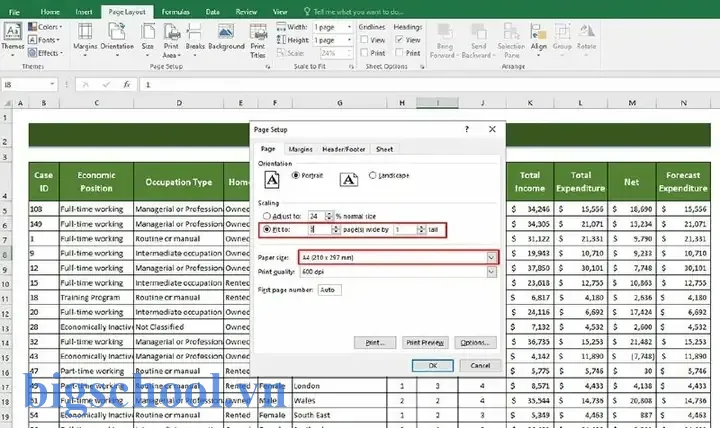This screenshot has height=428, width=720.
Task: Click the pages tall spinner
Action: point(421,229)
